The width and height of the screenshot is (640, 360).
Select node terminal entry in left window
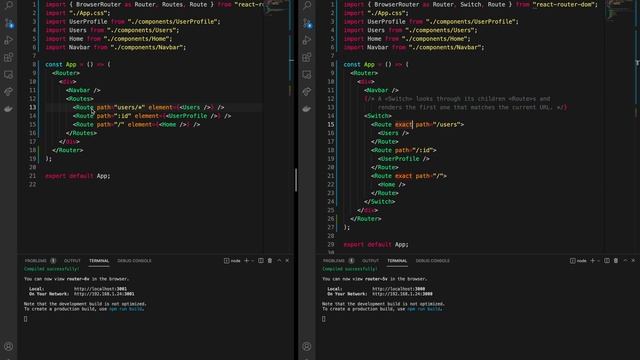[x=232, y=261]
